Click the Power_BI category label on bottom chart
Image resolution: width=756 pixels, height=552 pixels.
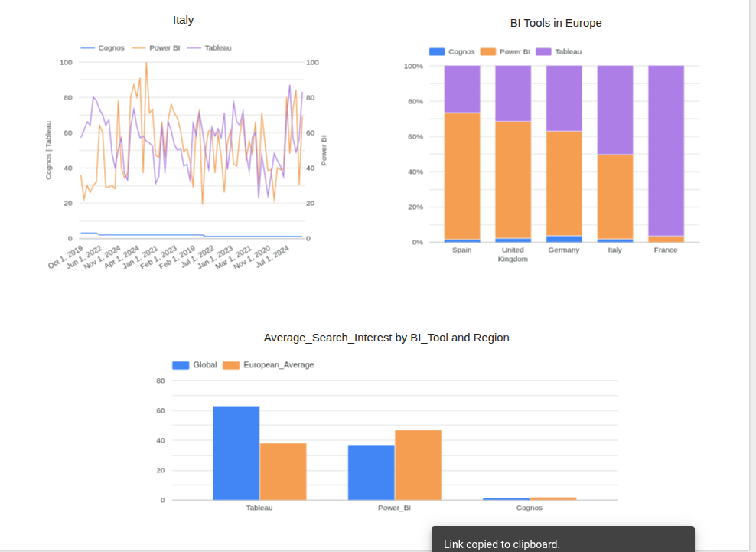pos(394,508)
